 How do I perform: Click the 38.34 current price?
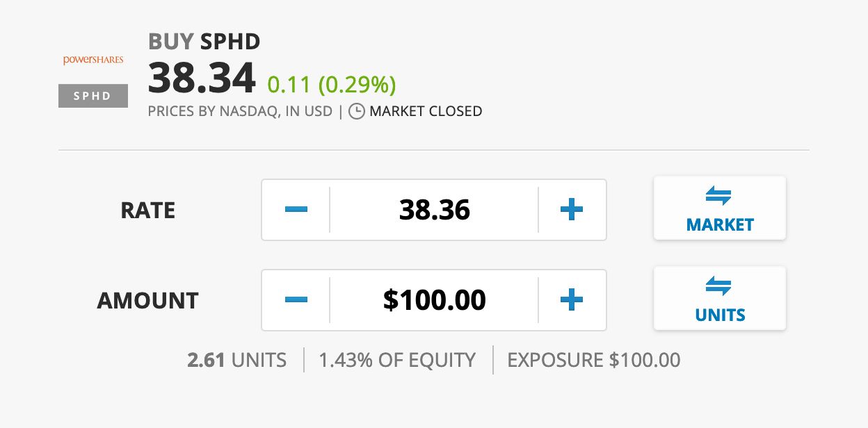[202, 79]
